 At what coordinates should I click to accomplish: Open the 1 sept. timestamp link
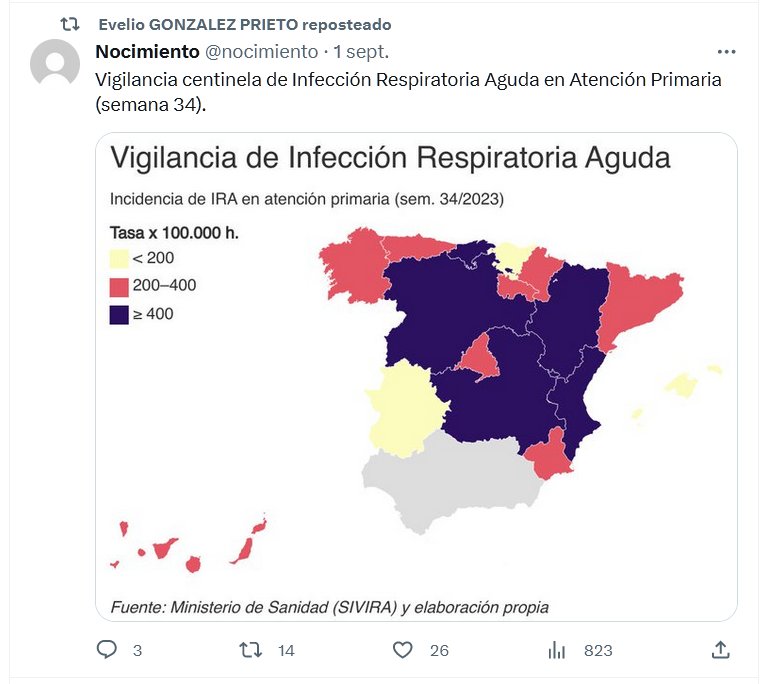tap(361, 52)
